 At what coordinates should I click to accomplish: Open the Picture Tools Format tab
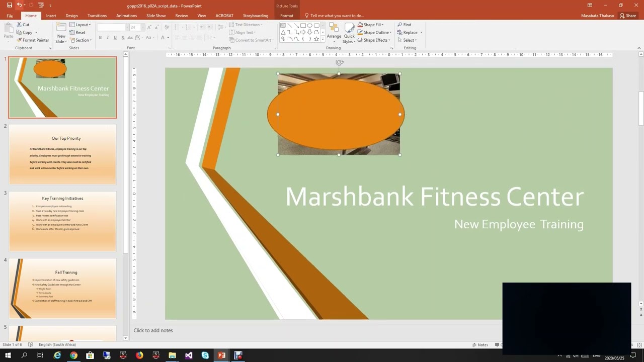(287, 16)
